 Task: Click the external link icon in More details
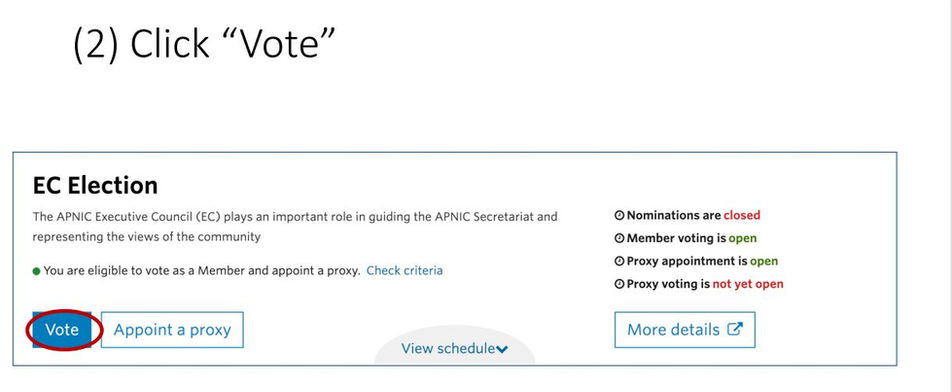pyautogui.click(x=735, y=329)
